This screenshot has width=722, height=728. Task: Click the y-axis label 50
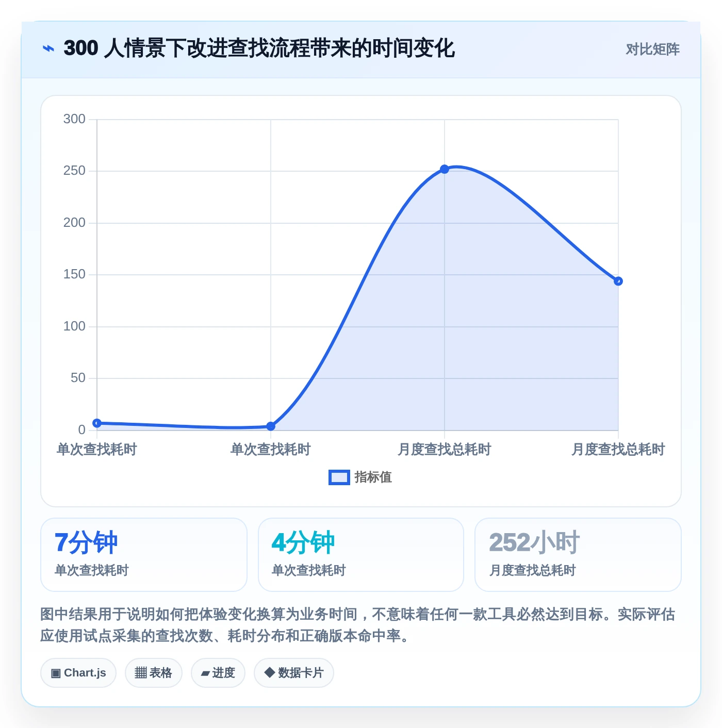(78, 378)
